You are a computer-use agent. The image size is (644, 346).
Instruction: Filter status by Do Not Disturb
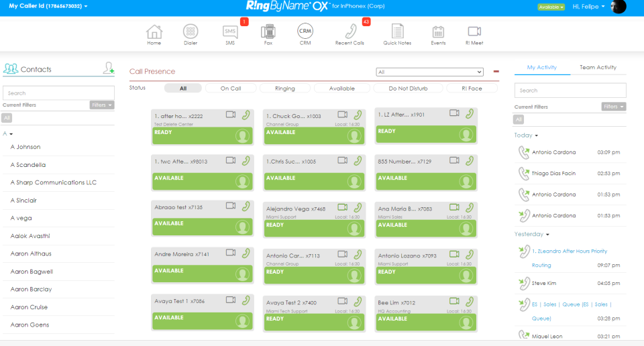click(408, 89)
